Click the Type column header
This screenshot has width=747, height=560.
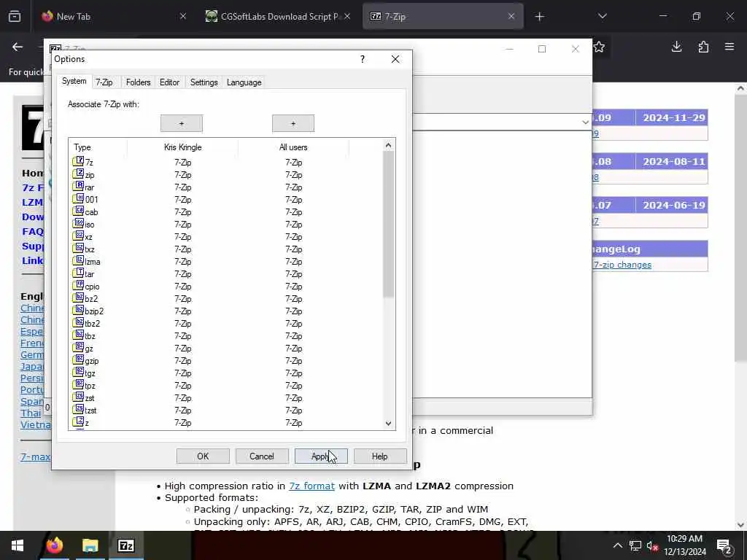click(x=98, y=147)
